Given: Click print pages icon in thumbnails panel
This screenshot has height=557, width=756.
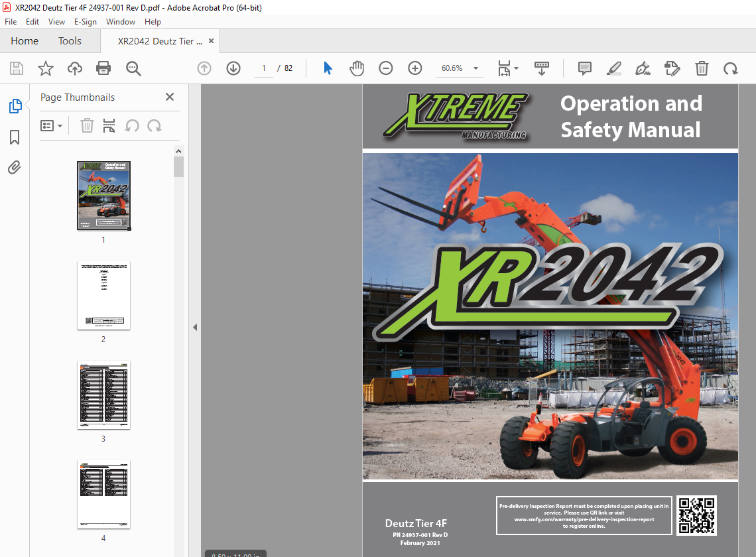Looking at the screenshot, I should 109,126.
